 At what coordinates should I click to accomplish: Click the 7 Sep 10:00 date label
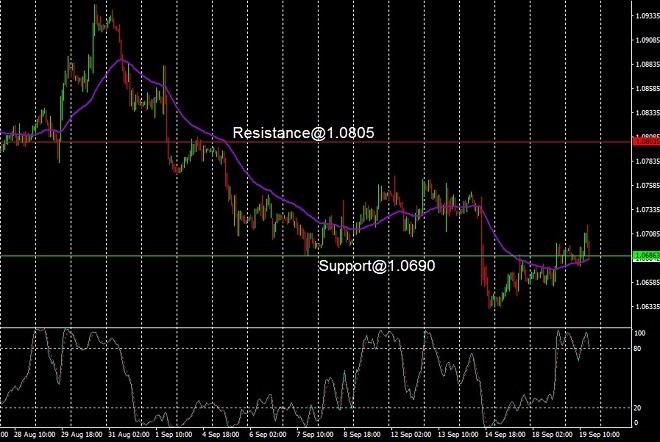point(315,434)
